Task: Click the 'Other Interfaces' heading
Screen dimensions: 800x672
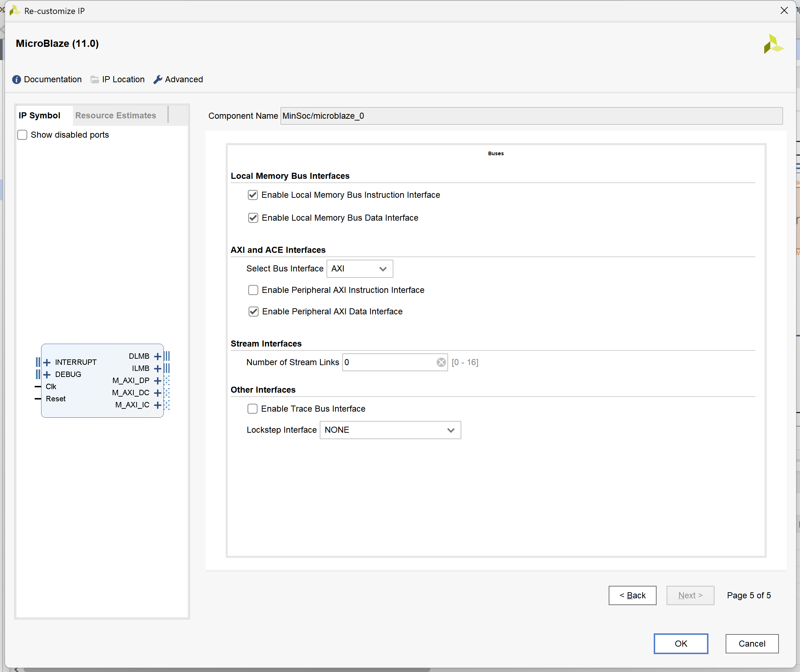Action: [263, 390]
